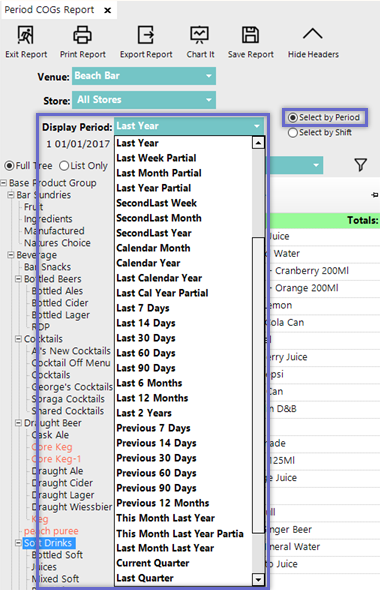
Task: Select George's Cocktails in the tree
Action: [x=72, y=387]
